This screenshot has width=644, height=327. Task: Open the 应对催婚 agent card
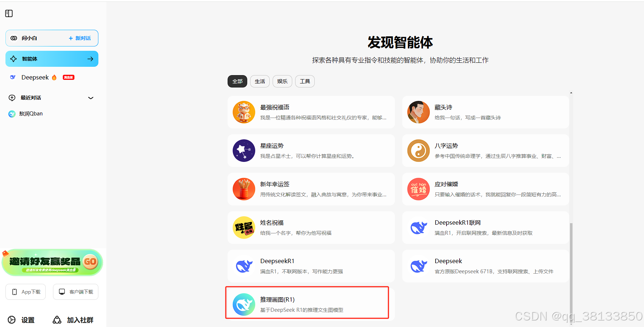pyautogui.click(x=486, y=189)
